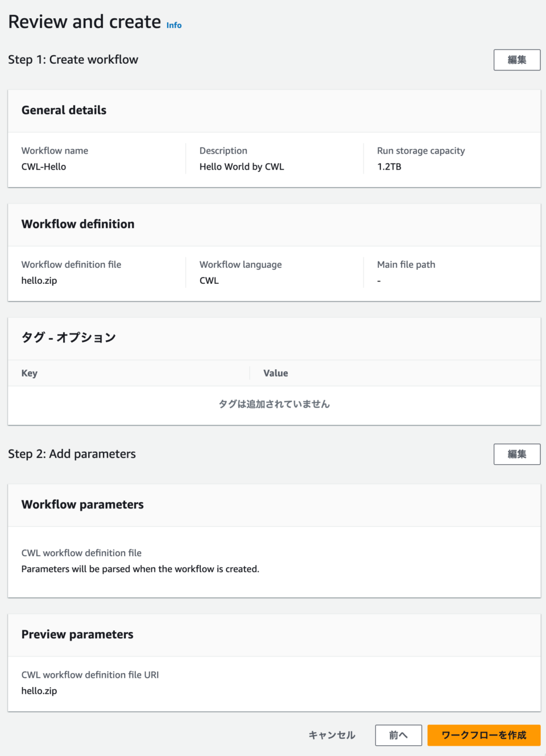This screenshot has height=756, width=546.
Task: Click the Step 1: Create workflow label
Action: [73, 60]
